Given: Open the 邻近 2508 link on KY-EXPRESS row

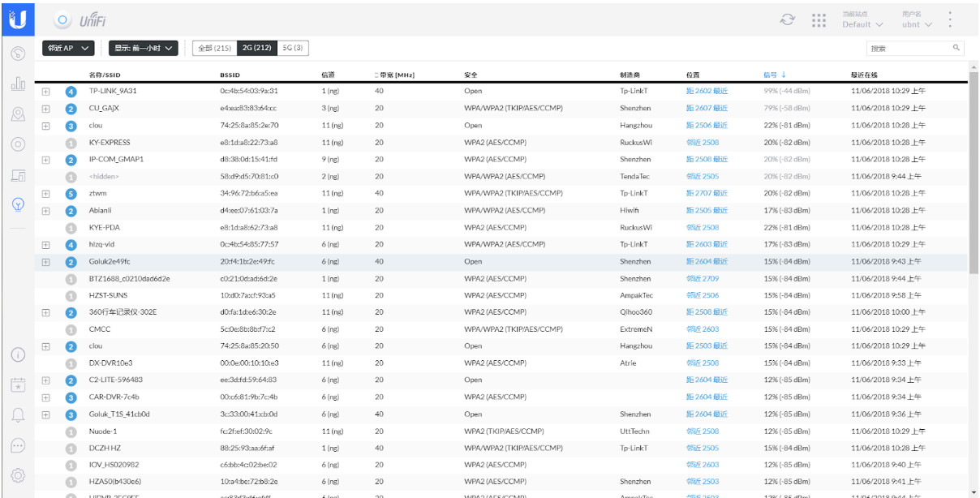Looking at the screenshot, I should tap(703, 143).
